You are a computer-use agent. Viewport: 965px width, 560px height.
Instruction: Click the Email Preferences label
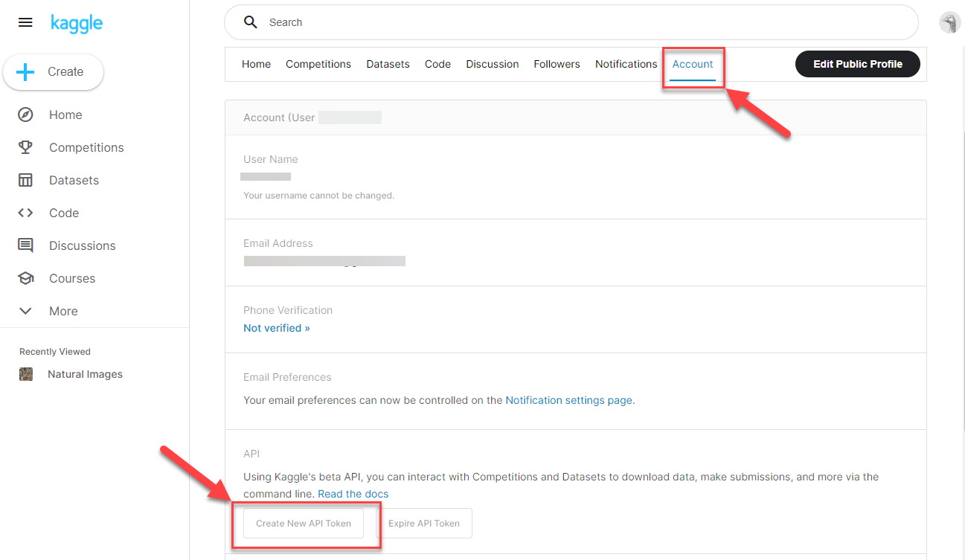tap(287, 377)
